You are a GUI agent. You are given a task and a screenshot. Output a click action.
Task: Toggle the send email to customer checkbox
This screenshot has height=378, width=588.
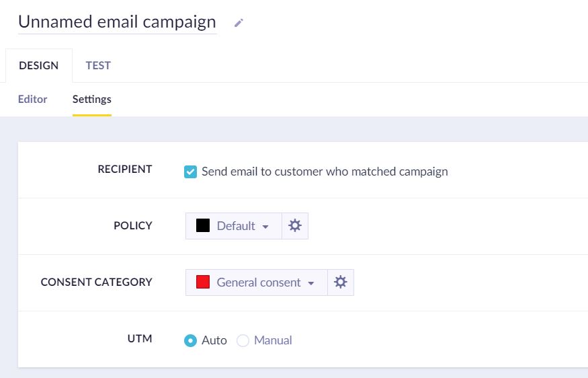click(x=190, y=172)
